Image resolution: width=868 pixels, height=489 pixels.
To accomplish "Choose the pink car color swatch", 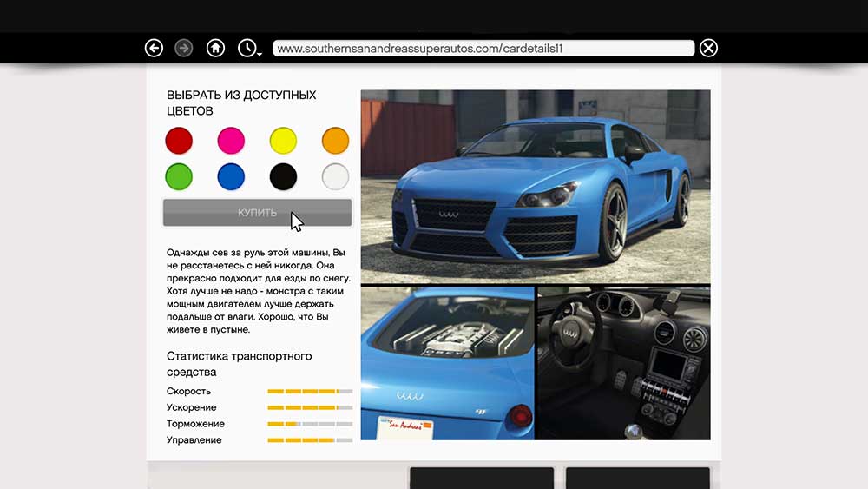I will pos(231,140).
